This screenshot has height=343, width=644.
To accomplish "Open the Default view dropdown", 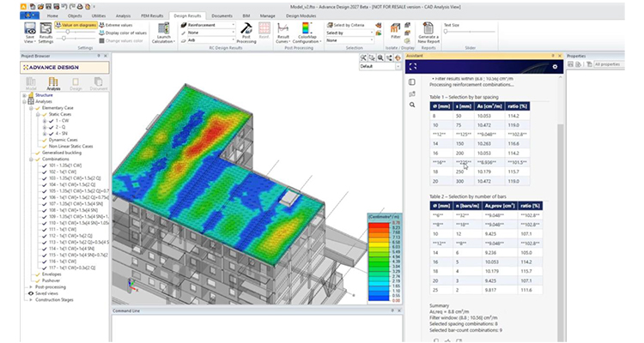I will point(380,67).
